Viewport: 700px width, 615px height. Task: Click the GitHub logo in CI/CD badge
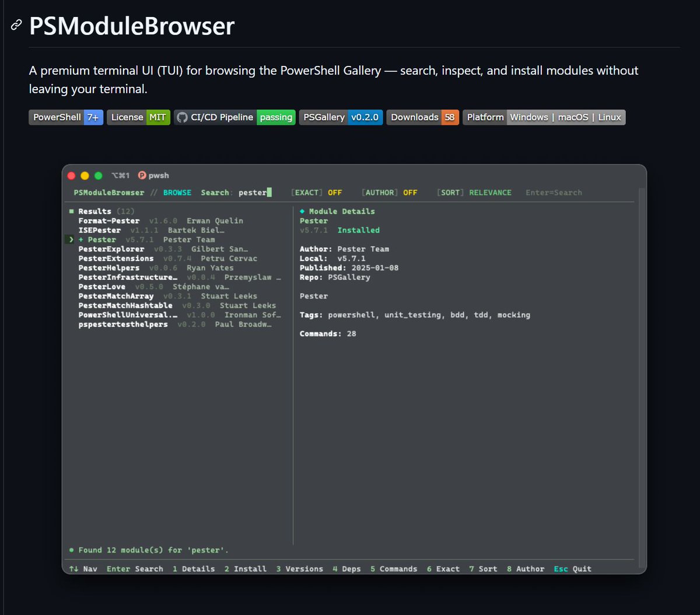tap(182, 117)
